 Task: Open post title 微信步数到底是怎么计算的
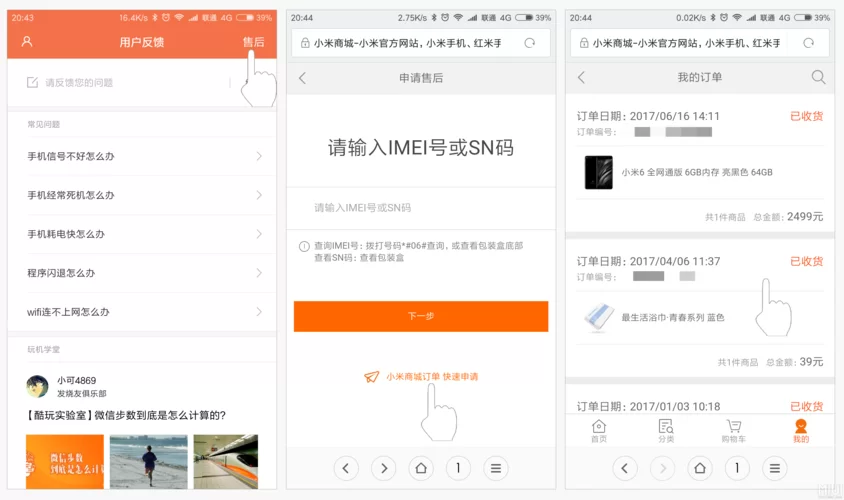(126, 415)
